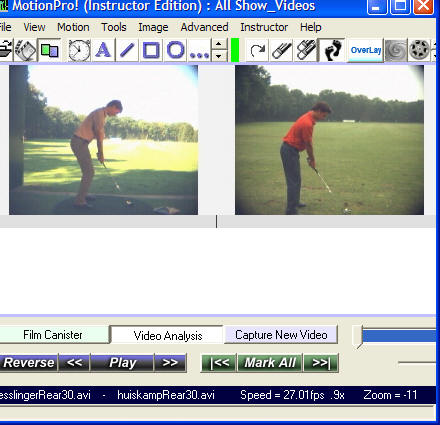
Task: Click the footprints icon in toolbar
Action: [333, 50]
